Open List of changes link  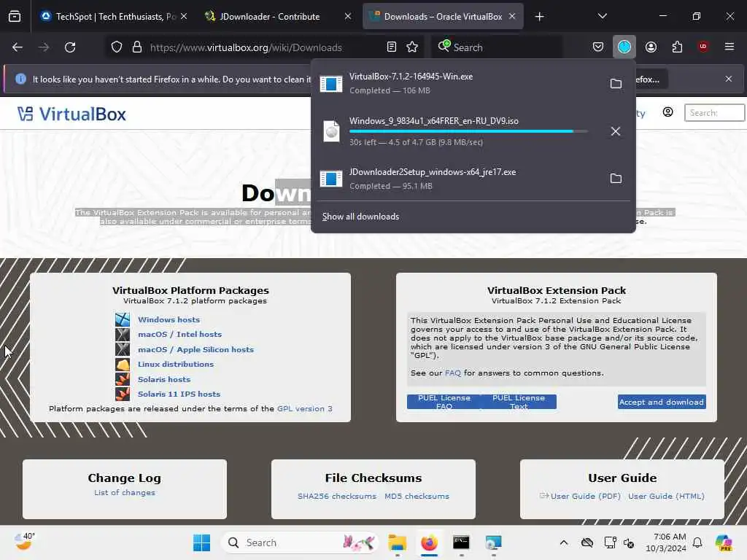pyautogui.click(x=124, y=492)
